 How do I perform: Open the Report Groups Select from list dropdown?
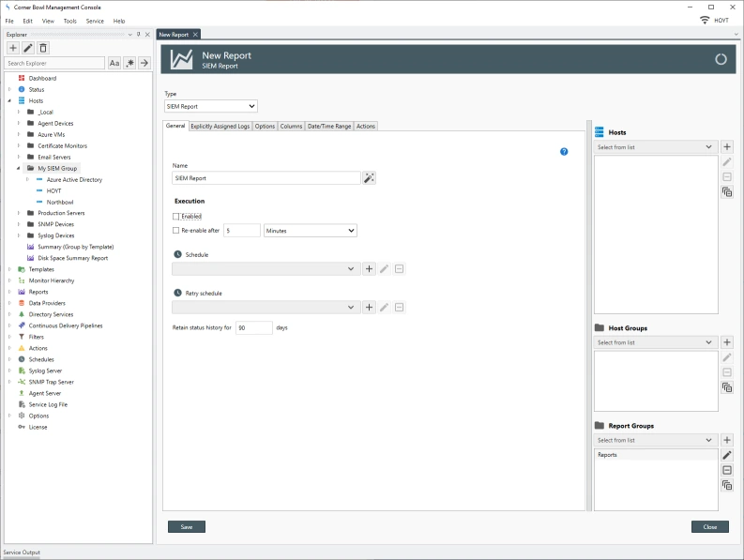[x=655, y=440]
